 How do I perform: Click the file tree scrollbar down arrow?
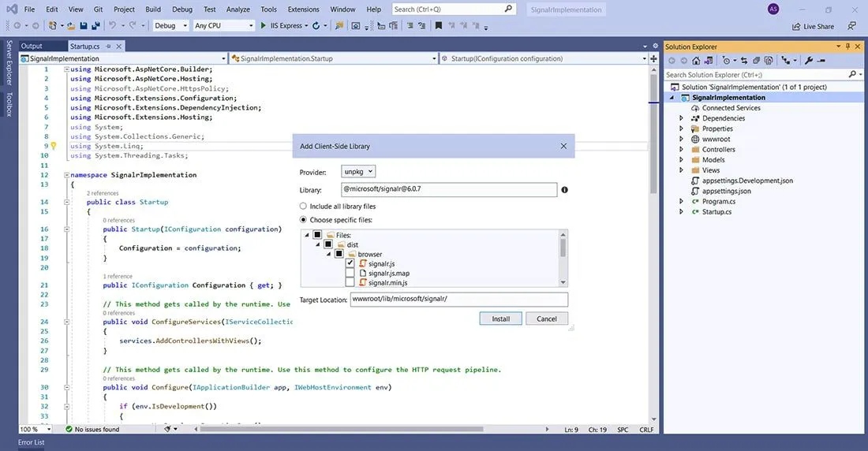pos(563,282)
